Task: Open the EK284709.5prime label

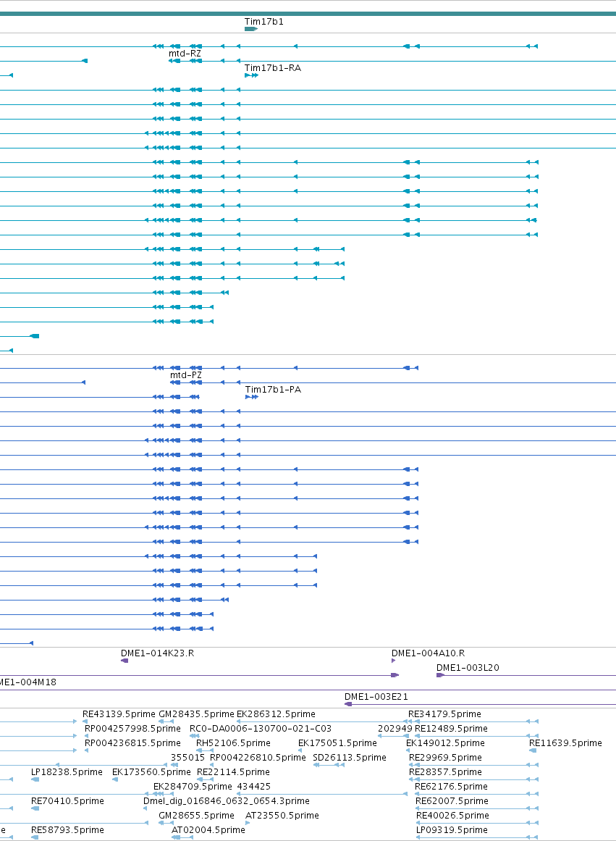Action: click(193, 787)
